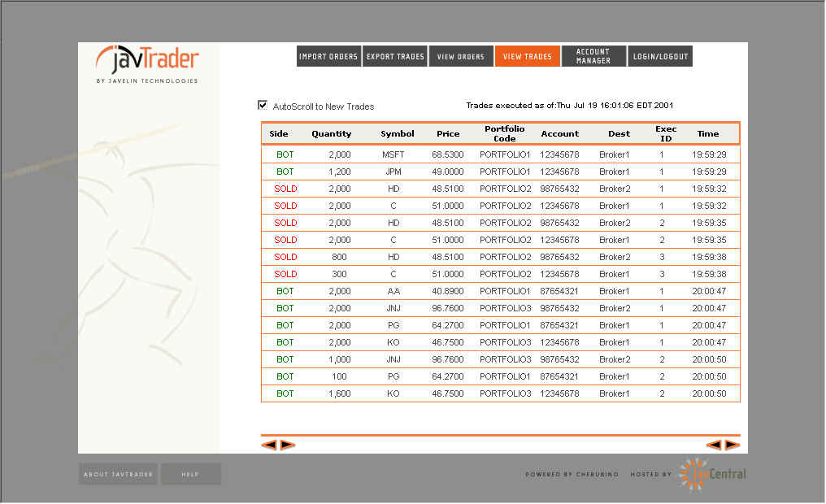Click price 40.8900 in AA row
826x504 pixels.
point(448,291)
